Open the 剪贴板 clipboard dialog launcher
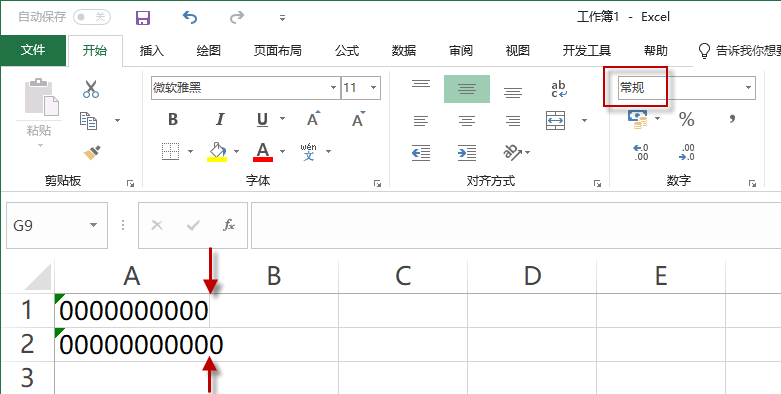The height and width of the screenshot is (394, 781). click(x=130, y=184)
